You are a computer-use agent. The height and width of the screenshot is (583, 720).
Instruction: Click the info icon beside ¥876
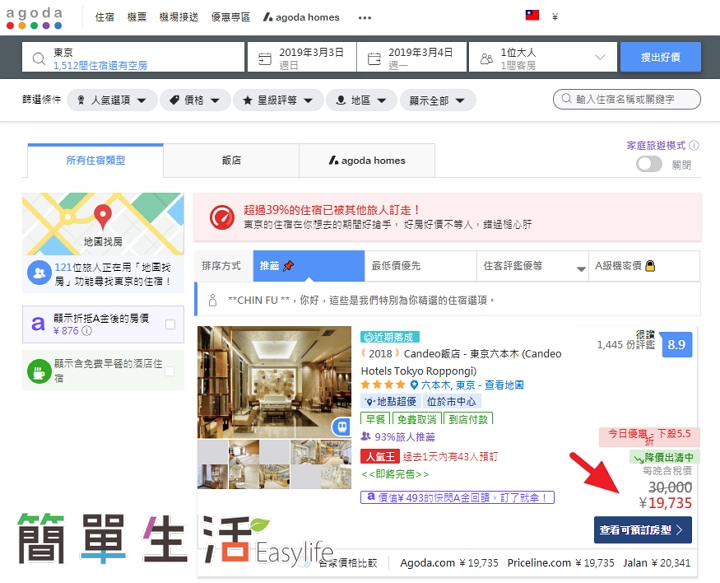coord(87,331)
